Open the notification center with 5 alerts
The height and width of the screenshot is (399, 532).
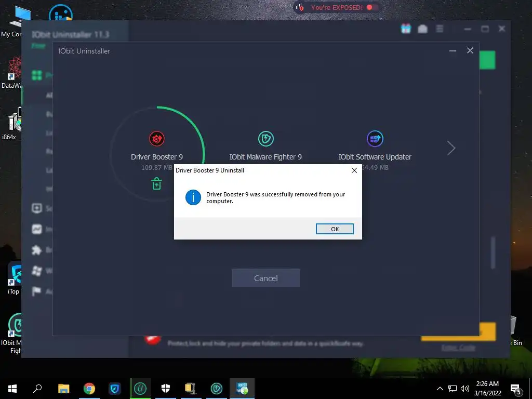click(516, 389)
